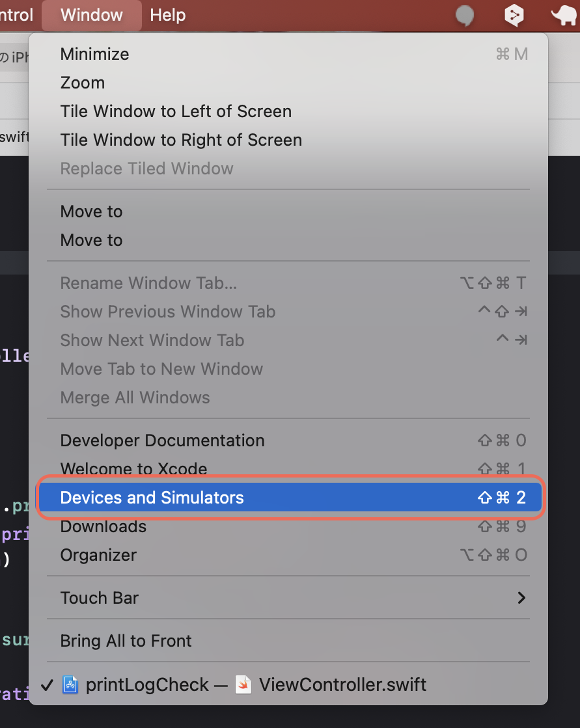The image size is (580, 728).
Task: Open the Mastodon elephant icon in menu bar
Action: click(562, 15)
